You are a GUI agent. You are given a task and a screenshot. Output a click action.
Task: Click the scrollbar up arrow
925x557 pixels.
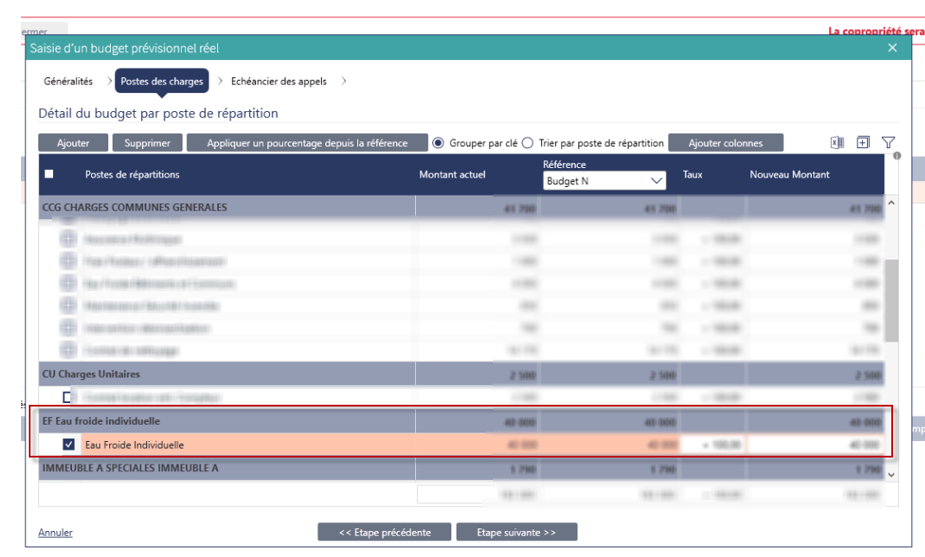pos(892,203)
